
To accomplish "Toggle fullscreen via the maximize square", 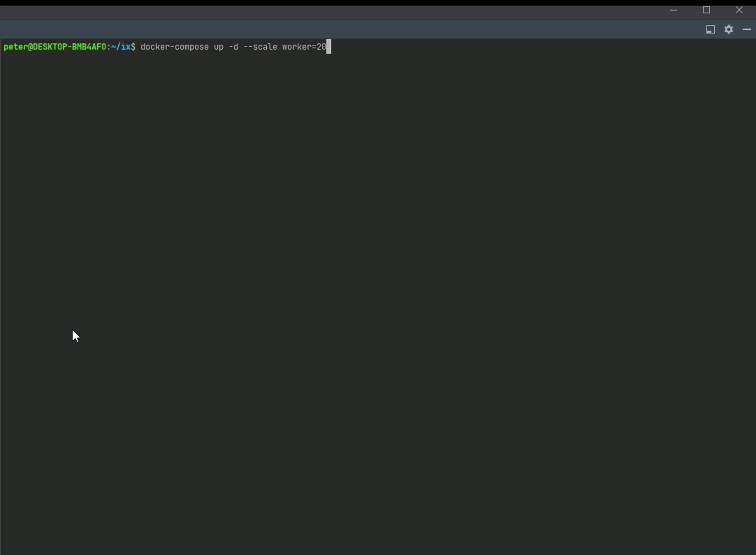I will (x=707, y=10).
